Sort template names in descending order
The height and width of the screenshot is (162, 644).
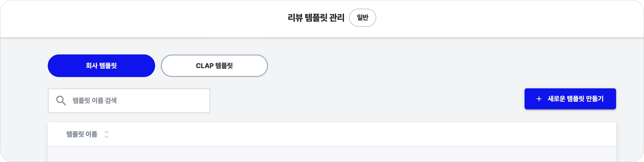point(107,137)
